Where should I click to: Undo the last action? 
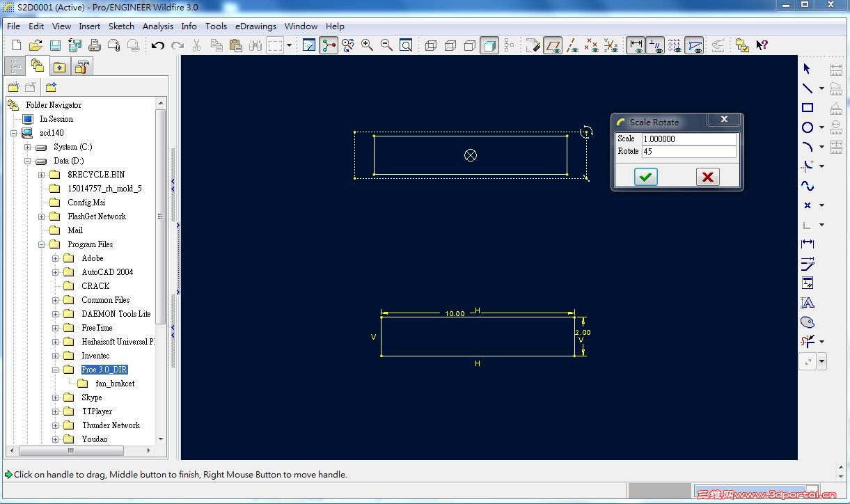click(x=158, y=46)
